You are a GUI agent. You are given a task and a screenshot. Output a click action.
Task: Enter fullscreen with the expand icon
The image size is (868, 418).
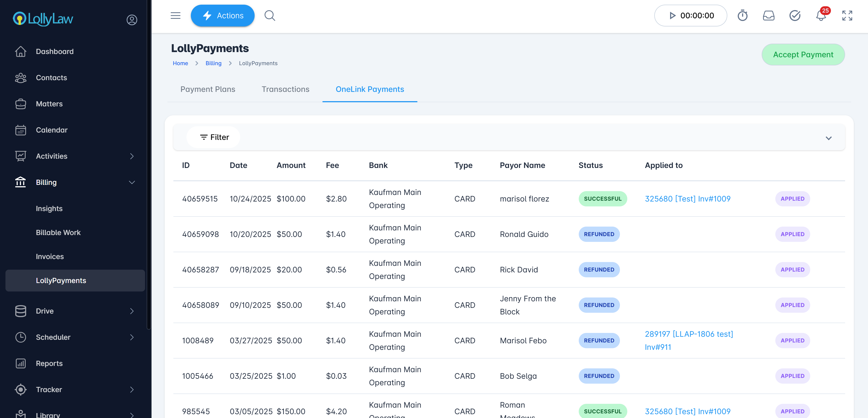pos(847,16)
